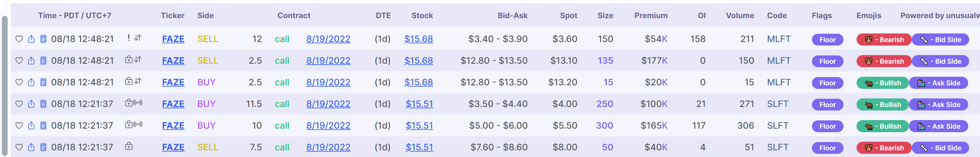This screenshot has width=980, height=157.
Task: Click the bag icon in the last row
Action: click(x=129, y=146)
